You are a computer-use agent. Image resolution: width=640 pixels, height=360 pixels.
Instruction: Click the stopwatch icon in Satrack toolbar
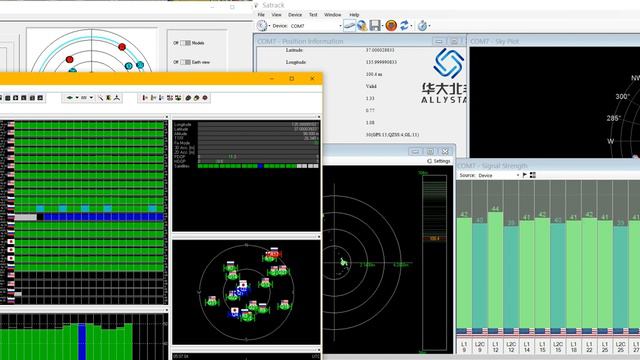tap(422, 26)
